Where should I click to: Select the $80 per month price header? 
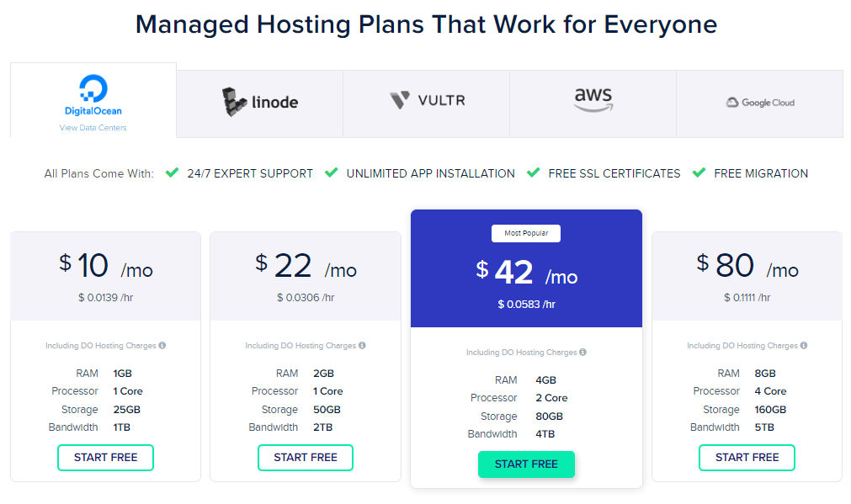747,266
